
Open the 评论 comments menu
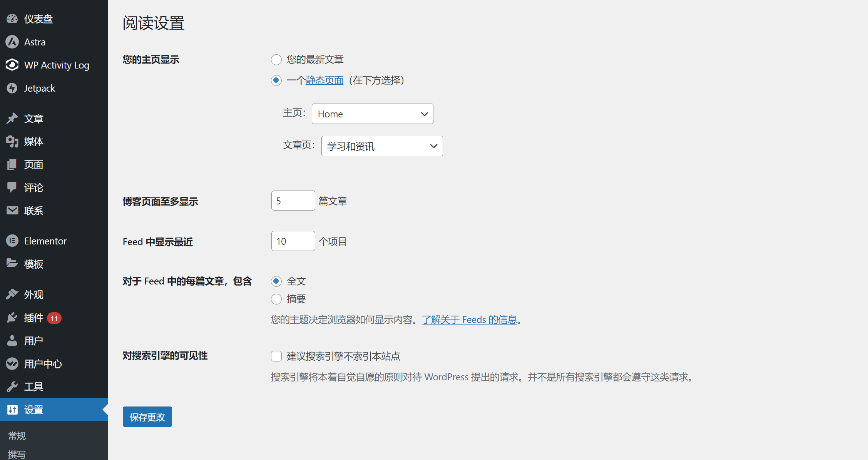[54, 187]
